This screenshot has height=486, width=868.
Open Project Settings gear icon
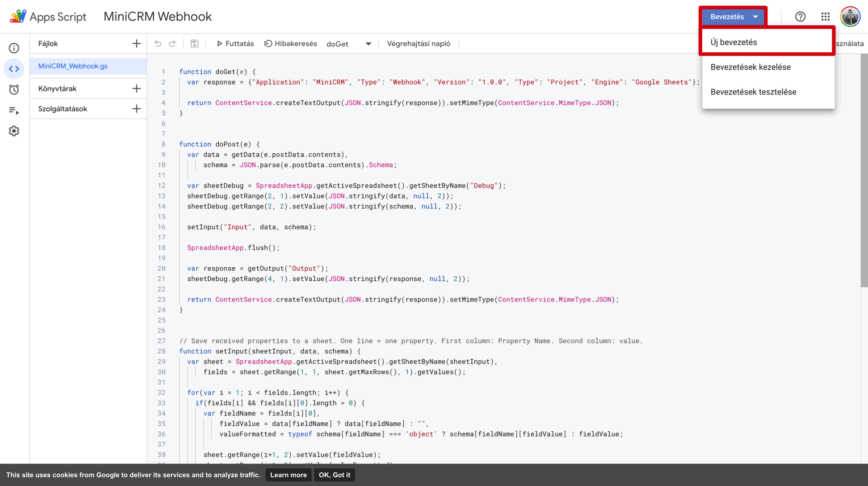click(14, 131)
